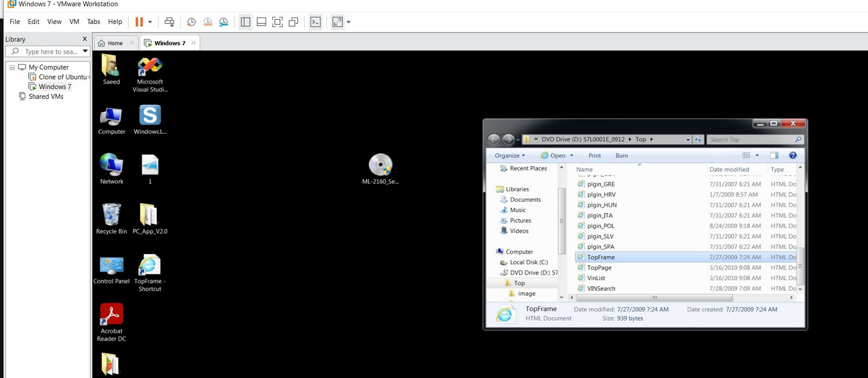Toggle the console view toolbar icon
Image resolution: width=868 pixels, height=378 pixels.
pos(315,22)
